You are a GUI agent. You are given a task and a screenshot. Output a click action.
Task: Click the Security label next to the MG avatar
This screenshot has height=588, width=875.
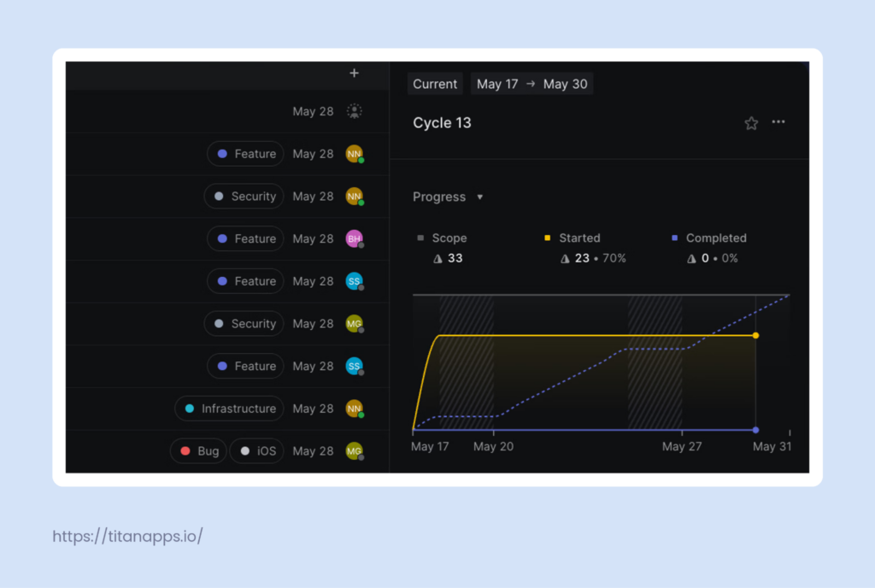(244, 324)
